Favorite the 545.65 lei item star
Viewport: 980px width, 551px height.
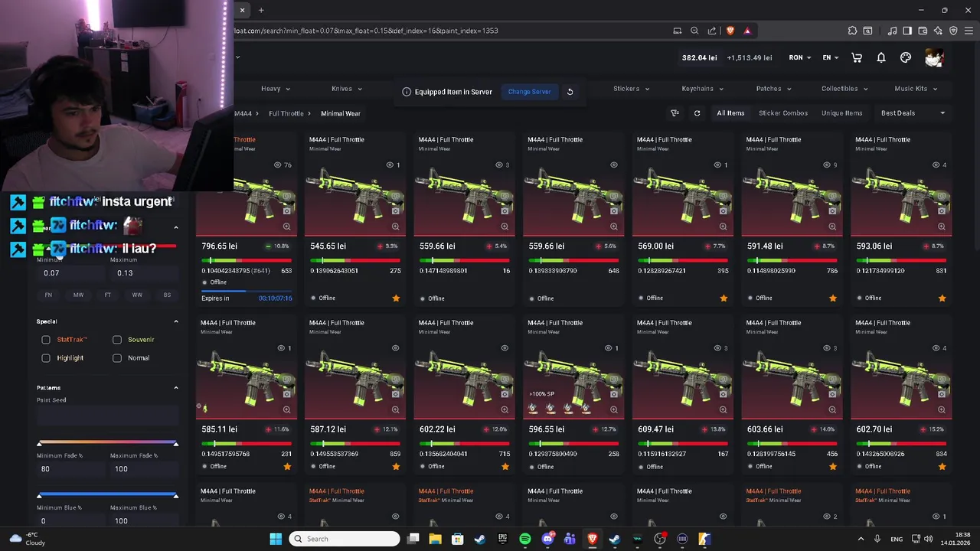click(x=396, y=298)
